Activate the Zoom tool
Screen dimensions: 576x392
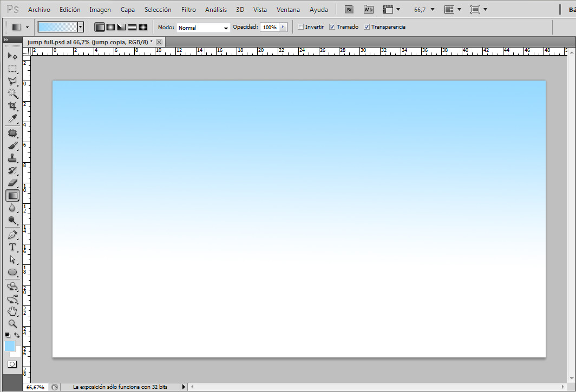click(12, 324)
